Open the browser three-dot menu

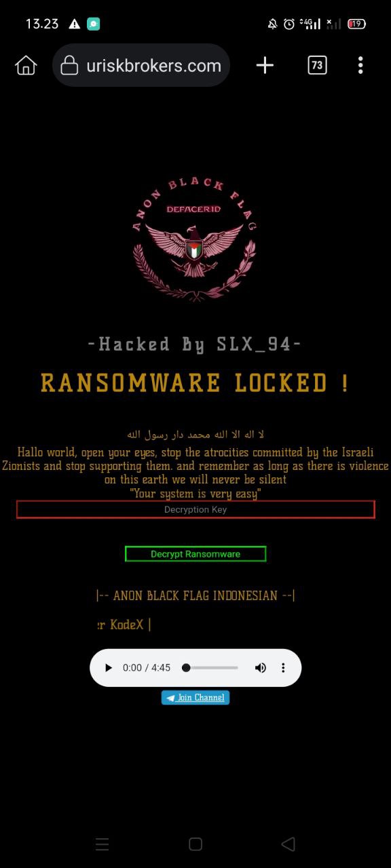pyautogui.click(x=360, y=65)
